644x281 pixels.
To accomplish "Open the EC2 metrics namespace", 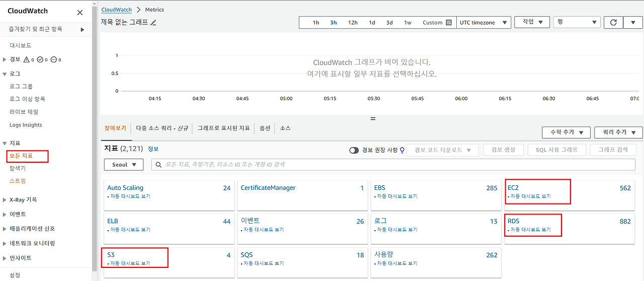I will 513,188.
